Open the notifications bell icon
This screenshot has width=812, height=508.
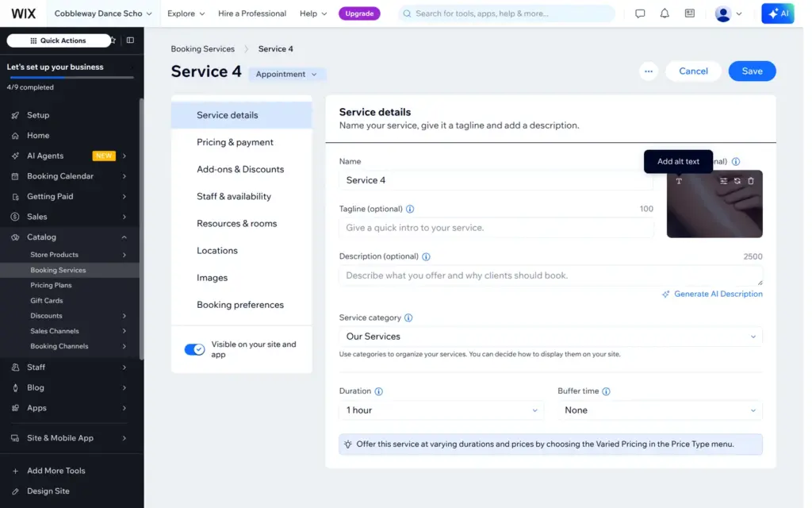[665, 13]
